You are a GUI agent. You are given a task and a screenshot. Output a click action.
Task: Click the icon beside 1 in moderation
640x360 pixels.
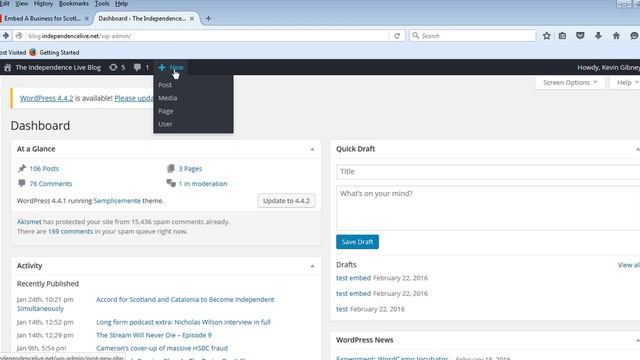[x=171, y=183]
